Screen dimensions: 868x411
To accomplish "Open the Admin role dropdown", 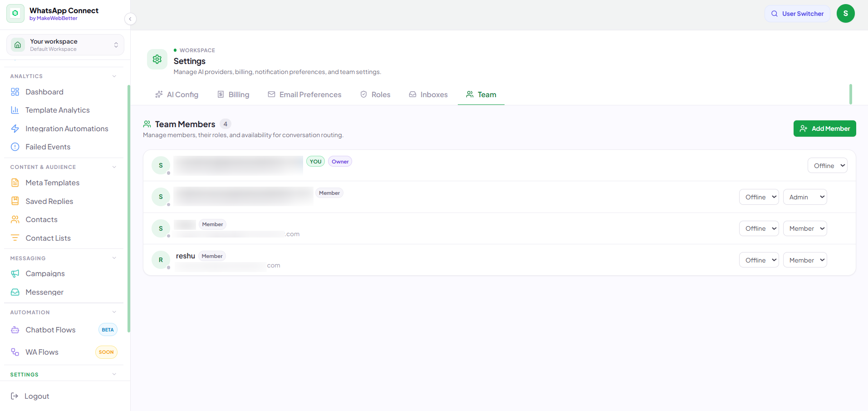I will tap(805, 197).
